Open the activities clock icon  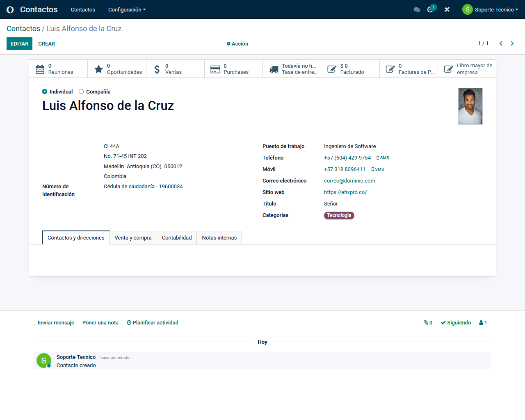tap(431, 9)
